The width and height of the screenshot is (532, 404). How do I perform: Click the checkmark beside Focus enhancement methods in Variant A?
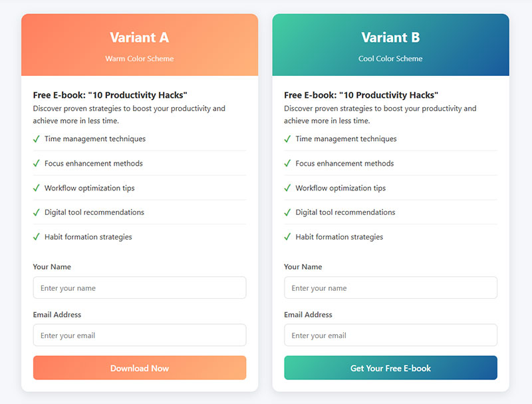(x=37, y=164)
